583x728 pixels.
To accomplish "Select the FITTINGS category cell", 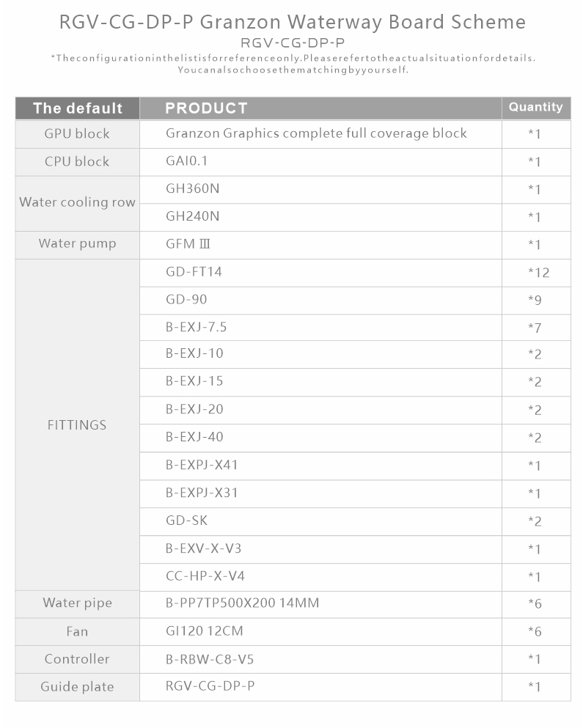I will point(77,424).
